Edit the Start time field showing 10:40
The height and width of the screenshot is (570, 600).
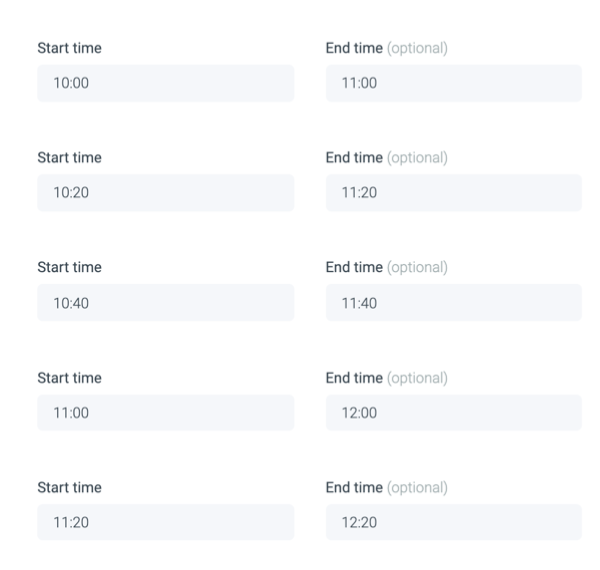point(165,303)
